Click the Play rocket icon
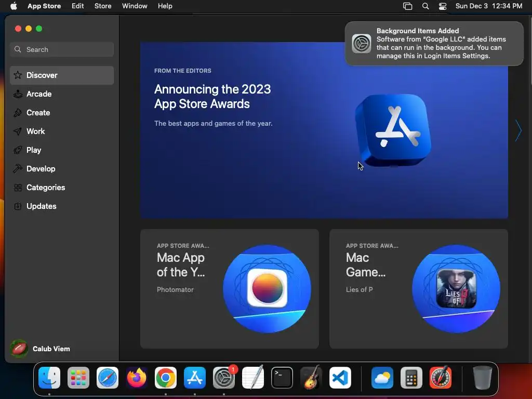The height and width of the screenshot is (399, 532). coord(18,150)
